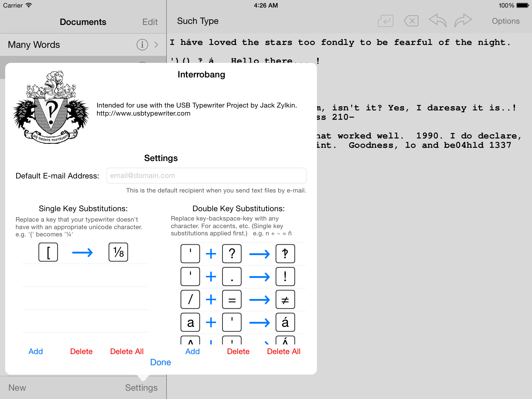532x399 pixels.
Task: Select apostrophe key box in interrobang row
Action: tap(190, 254)
